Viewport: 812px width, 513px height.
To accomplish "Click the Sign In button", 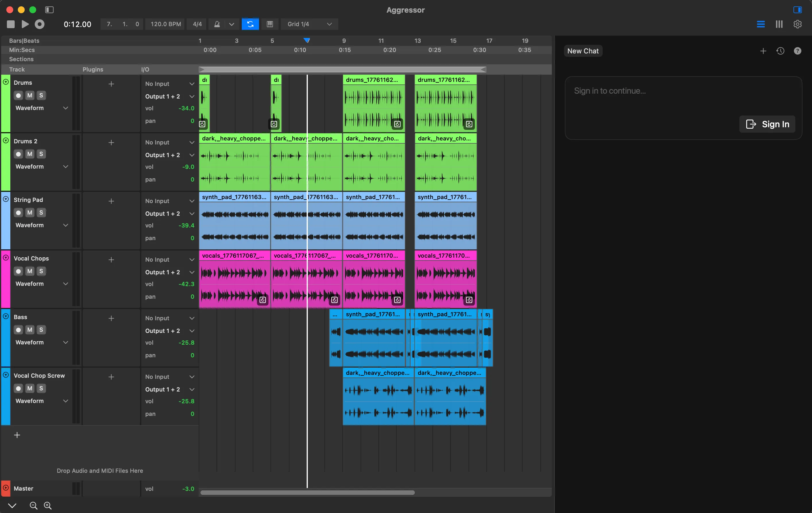I will point(767,124).
